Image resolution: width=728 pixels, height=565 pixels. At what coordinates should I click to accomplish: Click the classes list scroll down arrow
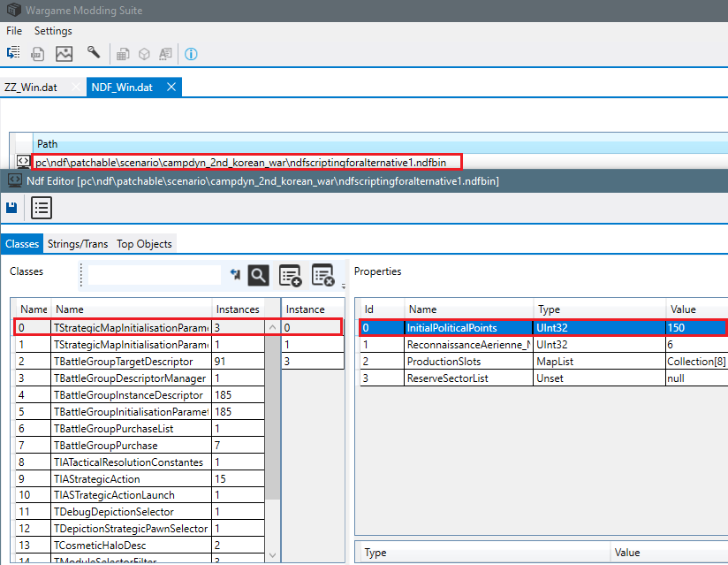(x=272, y=554)
